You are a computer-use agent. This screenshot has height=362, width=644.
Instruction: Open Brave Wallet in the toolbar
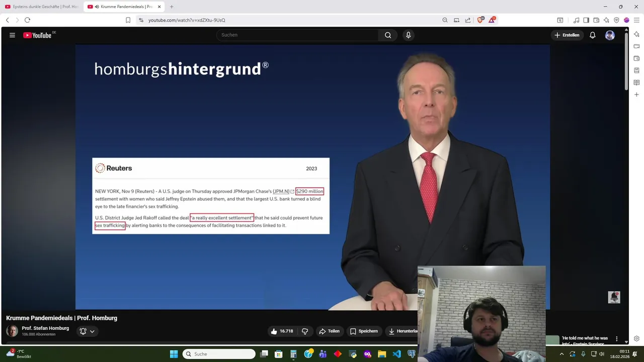pyautogui.click(x=596, y=20)
